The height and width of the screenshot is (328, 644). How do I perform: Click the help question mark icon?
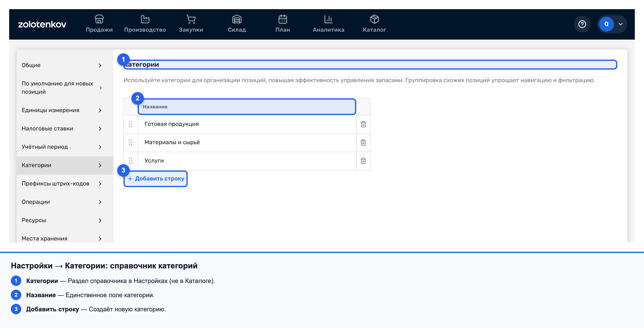(x=582, y=24)
